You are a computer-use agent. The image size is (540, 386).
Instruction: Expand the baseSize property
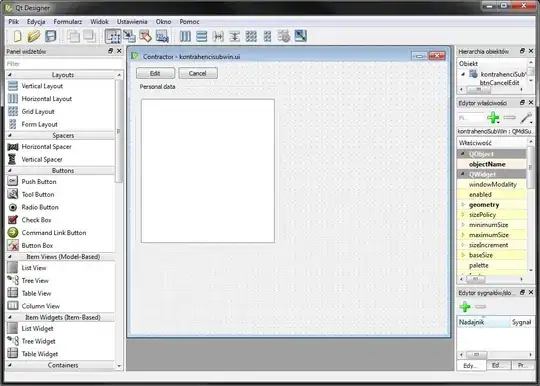coord(463,255)
